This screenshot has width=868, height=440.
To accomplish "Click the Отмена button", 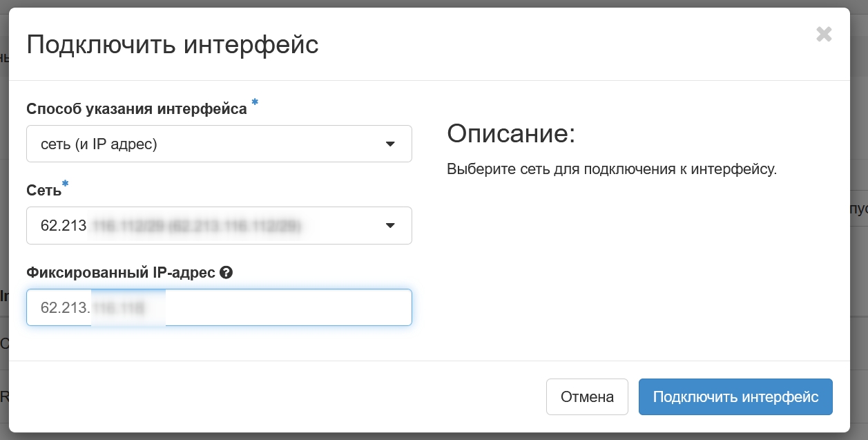I will [587, 397].
